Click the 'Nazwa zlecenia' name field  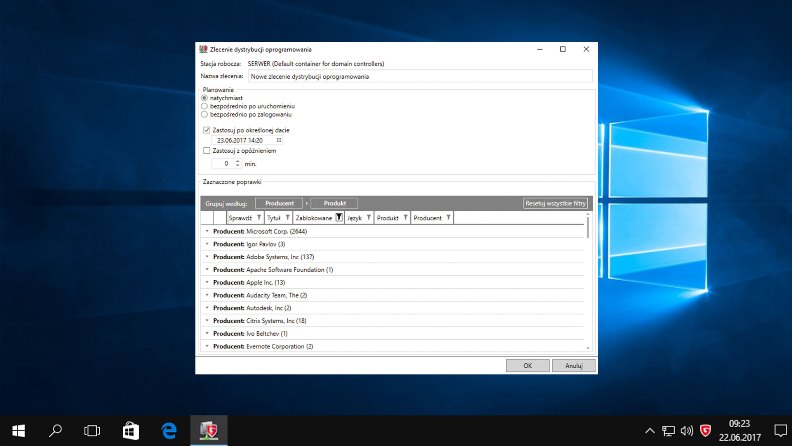420,76
